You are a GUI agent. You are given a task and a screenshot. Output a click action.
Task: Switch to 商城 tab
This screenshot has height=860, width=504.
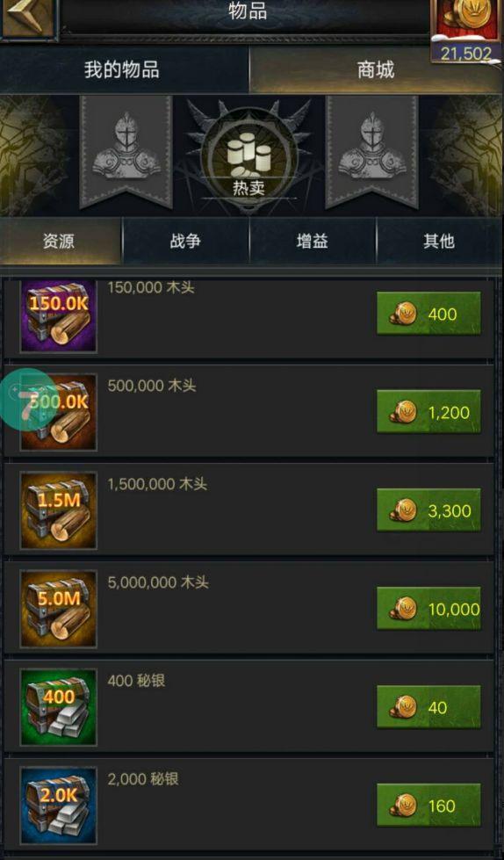pyautogui.click(x=376, y=69)
